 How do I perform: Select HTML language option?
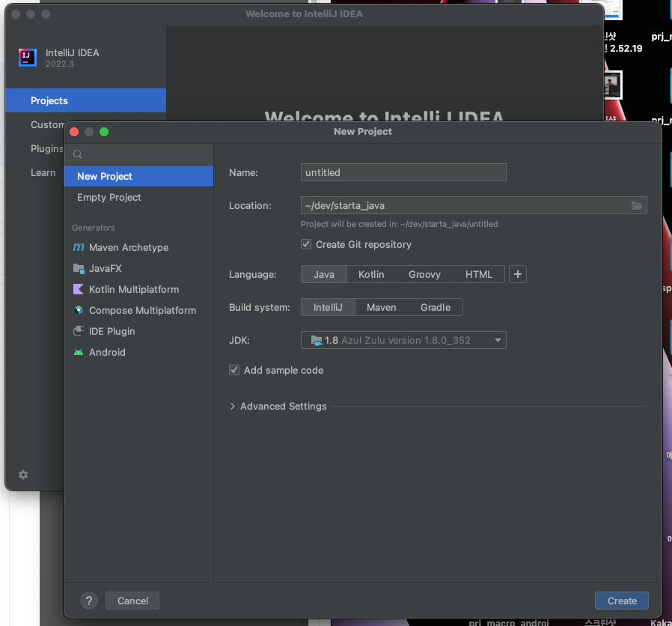point(479,274)
